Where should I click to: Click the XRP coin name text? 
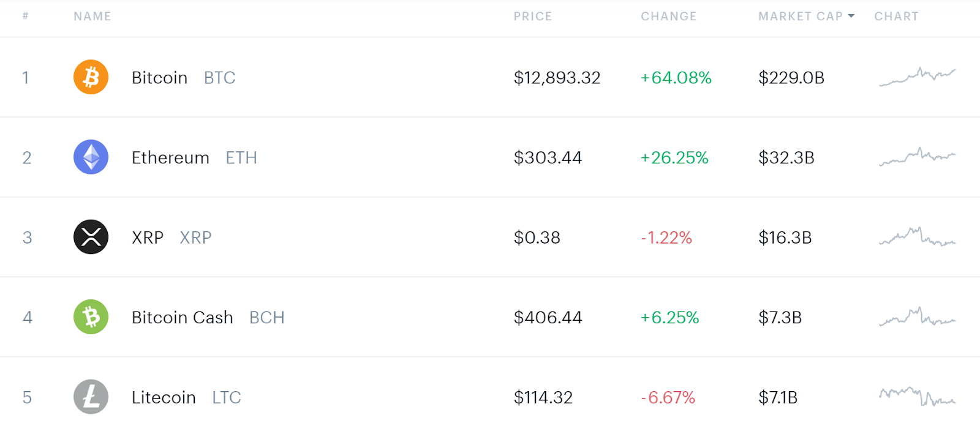(x=148, y=238)
